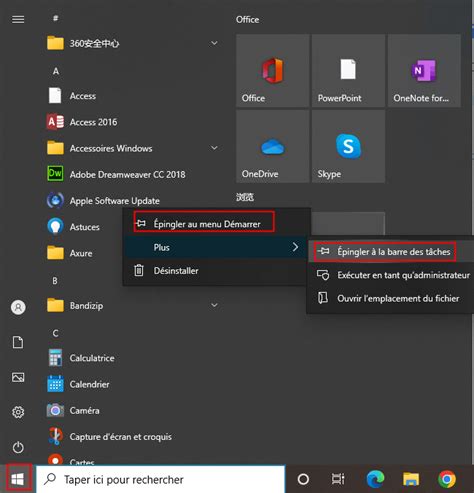The width and height of the screenshot is (474, 493).
Task: Open the Documents icon in sidebar
Action: click(x=18, y=342)
